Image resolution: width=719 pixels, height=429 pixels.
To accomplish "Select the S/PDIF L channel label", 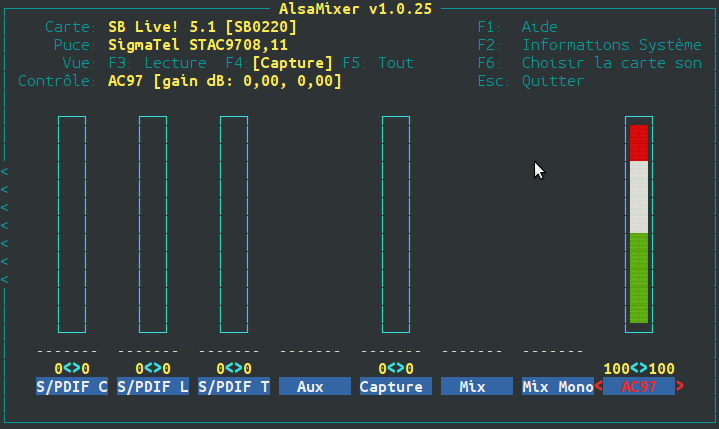I will 153,386.
